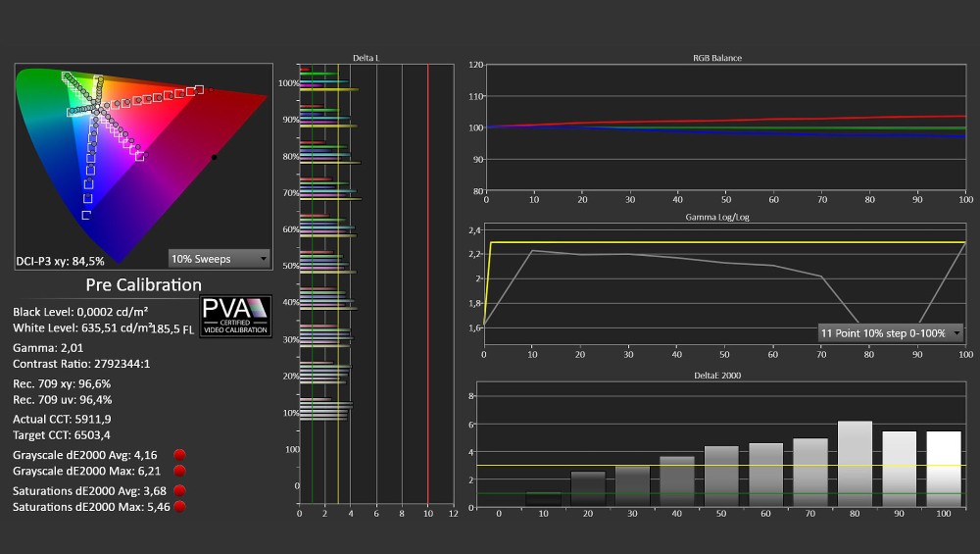Click the Gamma: 2,01 readout

pyautogui.click(x=48, y=348)
